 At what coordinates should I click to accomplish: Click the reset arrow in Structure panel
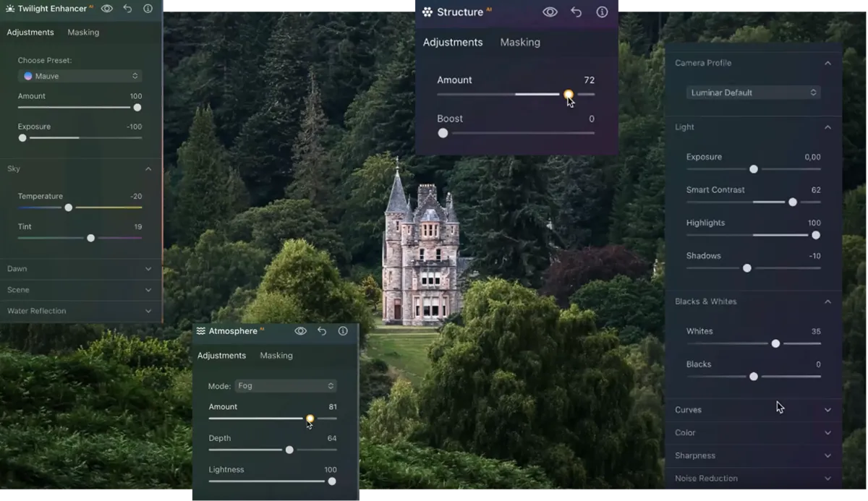tap(576, 12)
